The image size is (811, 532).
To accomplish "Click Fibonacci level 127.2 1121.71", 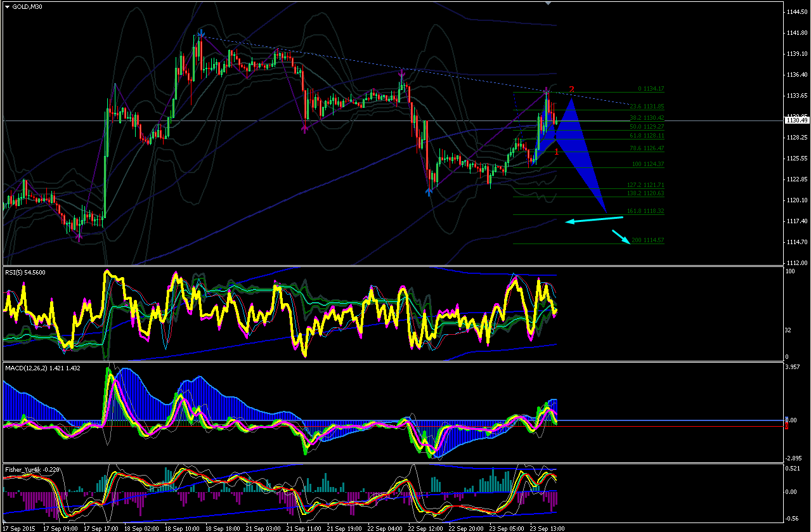I will click(x=644, y=185).
